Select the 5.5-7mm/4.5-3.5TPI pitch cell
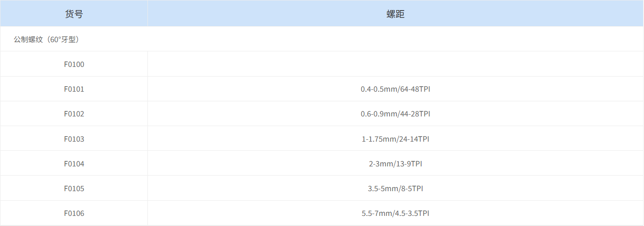The image size is (644, 226). click(x=395, y=213)
